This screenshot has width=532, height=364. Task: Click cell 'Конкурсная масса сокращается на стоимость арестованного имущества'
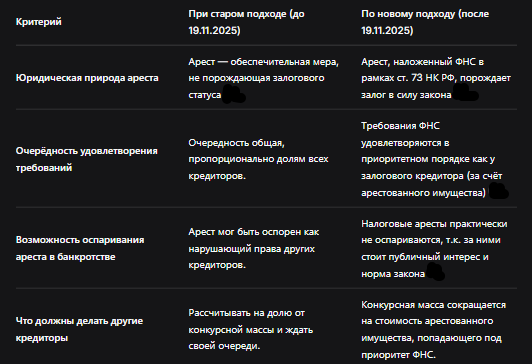(x=434, y=329)
